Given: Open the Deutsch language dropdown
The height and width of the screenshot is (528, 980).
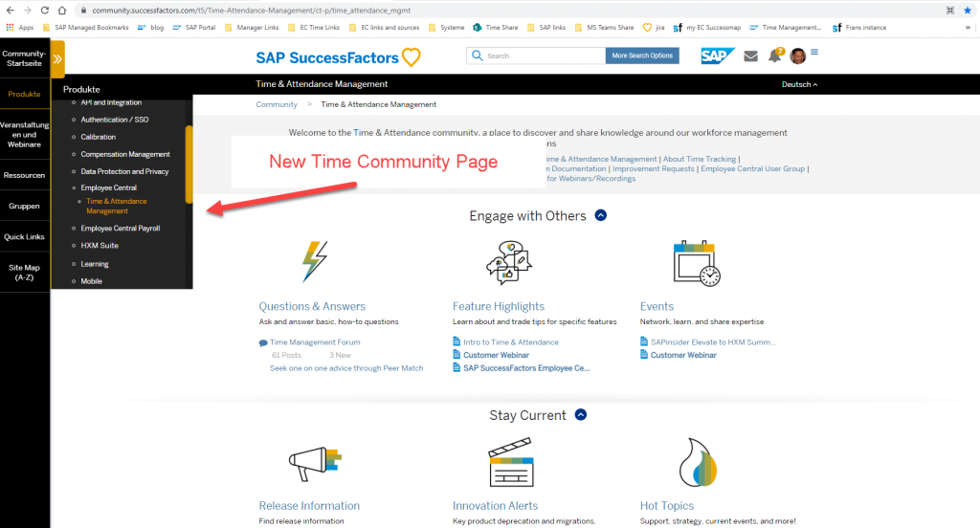Looking at the screenshot, I should point(799,84).
